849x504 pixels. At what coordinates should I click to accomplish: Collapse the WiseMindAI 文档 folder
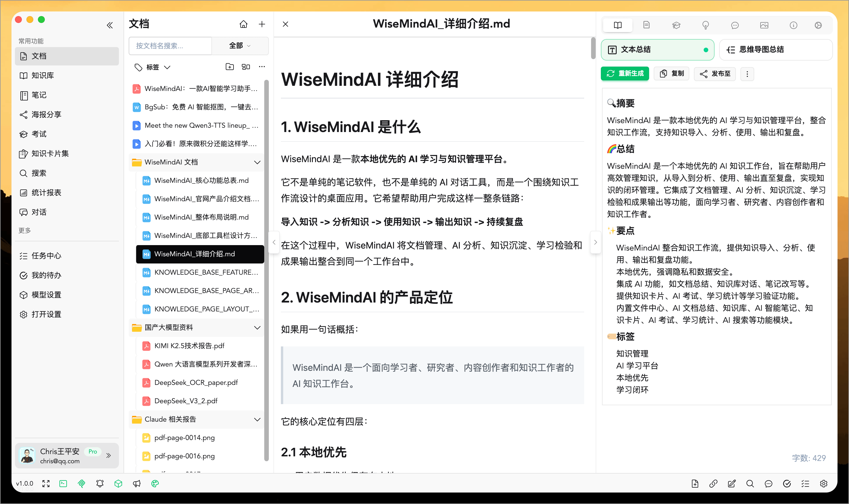257,162
